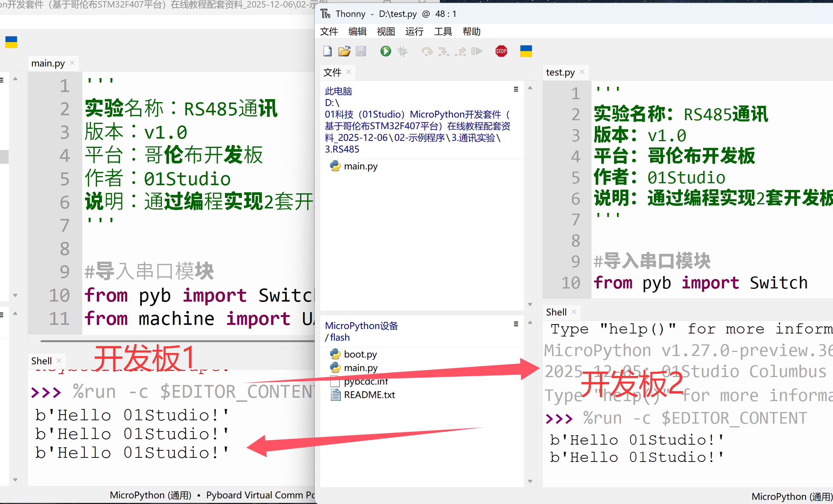Click the Debug bug icon
833x504 pixels.
403,51
